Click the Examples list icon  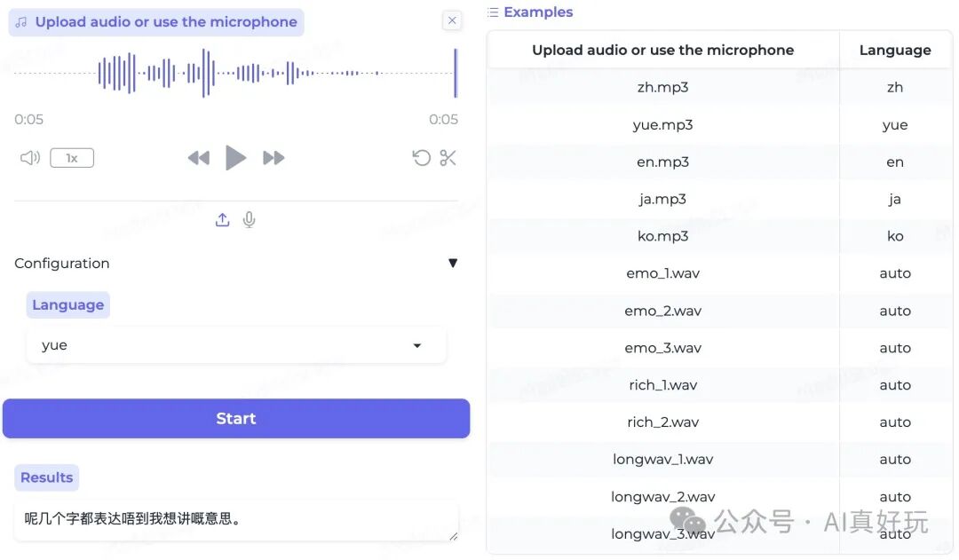pyautogui.click(x=493, y=12)
